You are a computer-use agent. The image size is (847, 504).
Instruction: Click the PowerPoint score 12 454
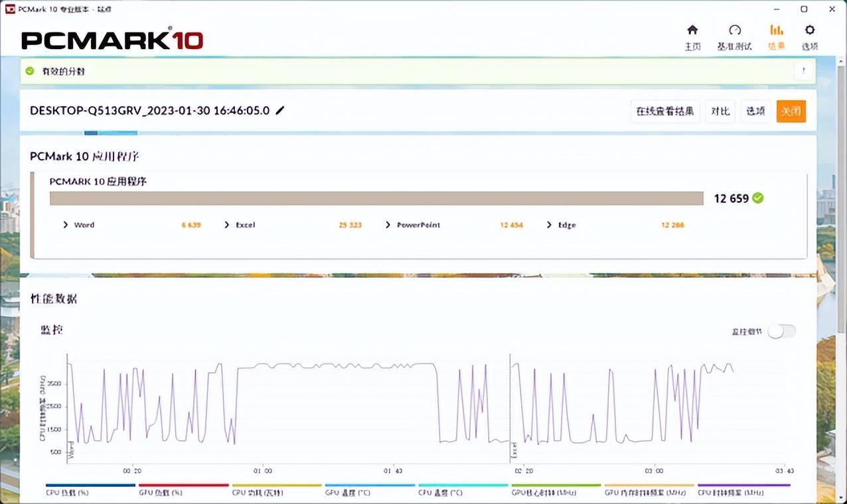[511, 225]
